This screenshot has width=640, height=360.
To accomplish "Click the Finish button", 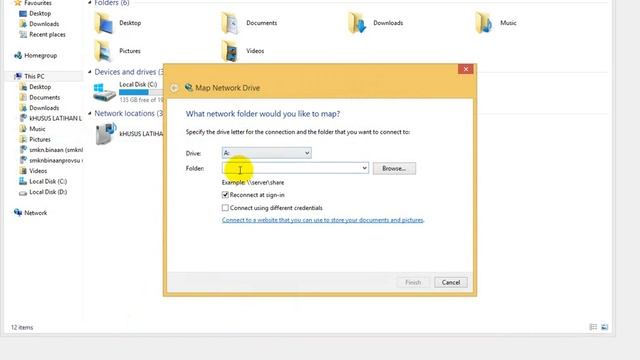I will tap(413, 282).
